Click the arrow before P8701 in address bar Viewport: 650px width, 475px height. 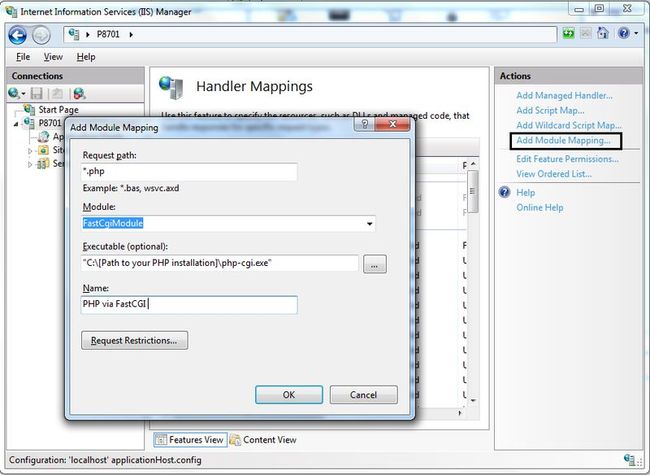coord(87,34)
